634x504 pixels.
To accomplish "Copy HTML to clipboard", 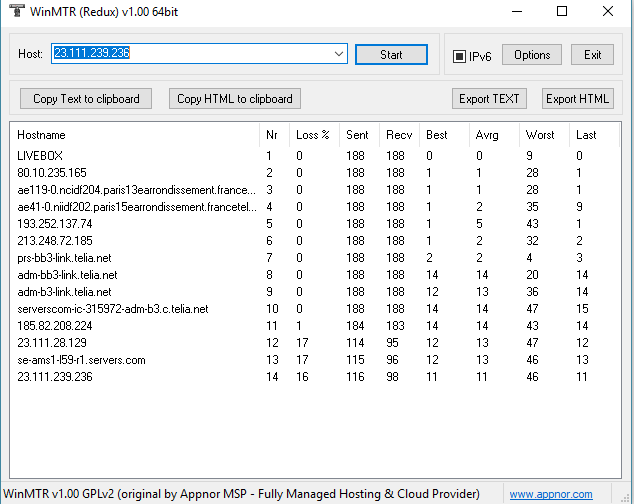I will coord(235,98).
